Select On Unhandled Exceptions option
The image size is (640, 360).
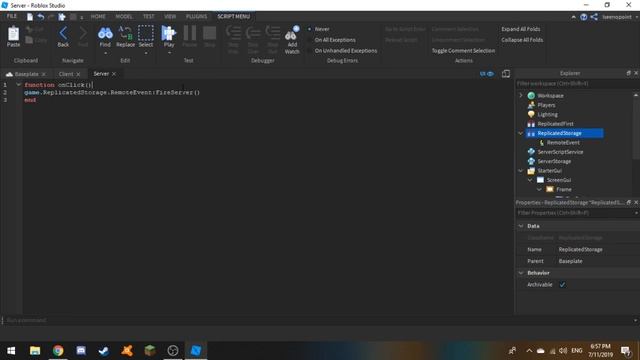pos(346,51)
